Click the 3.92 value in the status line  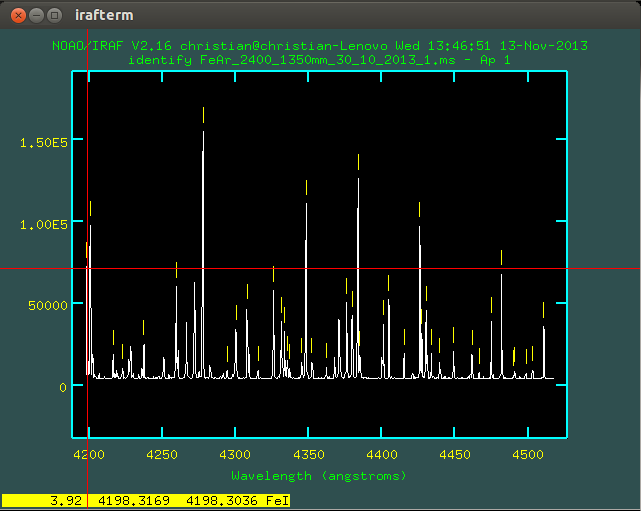[65, 500]
